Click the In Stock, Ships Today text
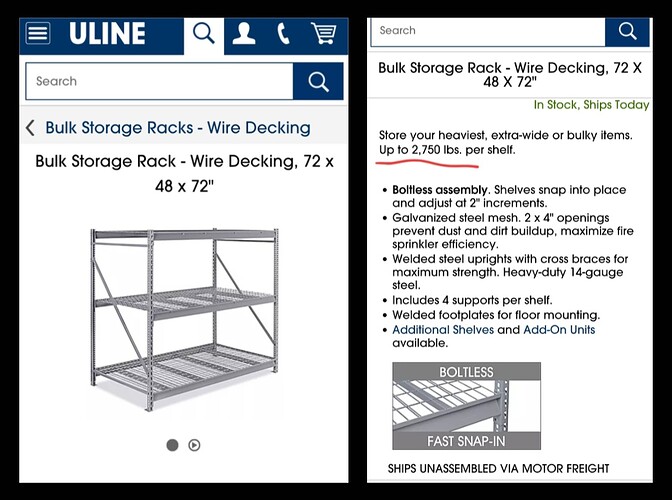672x500 pixels. click(591, 105)
